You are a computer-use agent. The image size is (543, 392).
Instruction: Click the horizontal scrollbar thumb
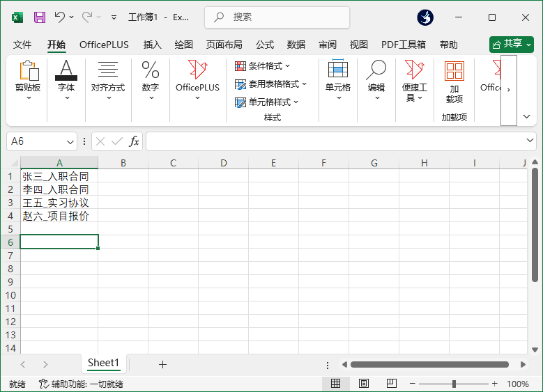429,364
